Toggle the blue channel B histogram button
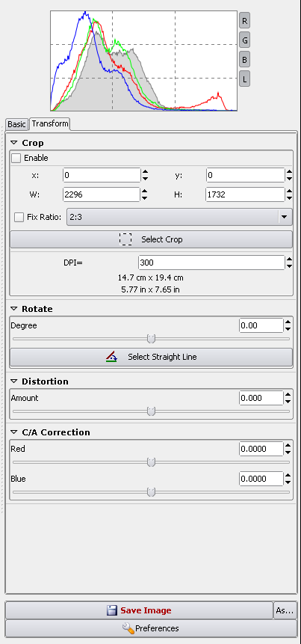The image size is (301, 644). [x=244, y=60]
